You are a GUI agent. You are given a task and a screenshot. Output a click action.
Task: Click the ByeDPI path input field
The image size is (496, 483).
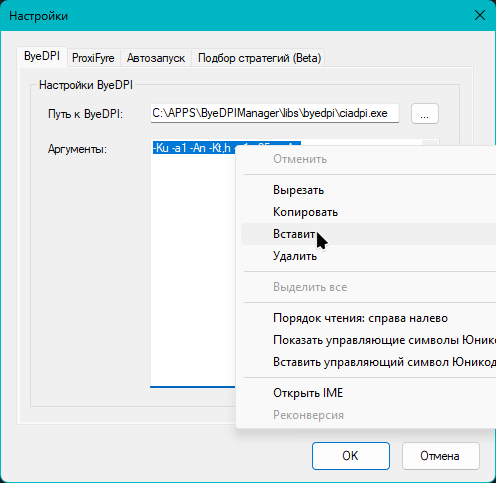click(x=275, y=113)
